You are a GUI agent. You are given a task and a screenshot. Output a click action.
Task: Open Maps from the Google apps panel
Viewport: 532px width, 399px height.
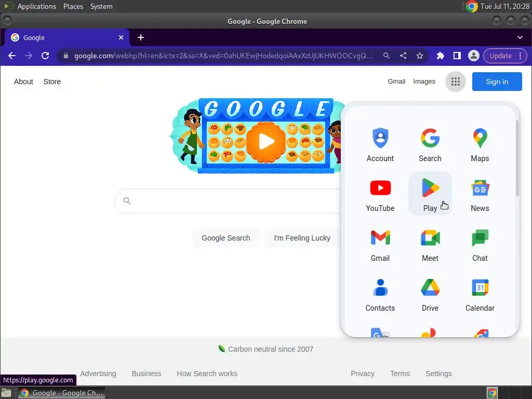(x=480, y=144)
